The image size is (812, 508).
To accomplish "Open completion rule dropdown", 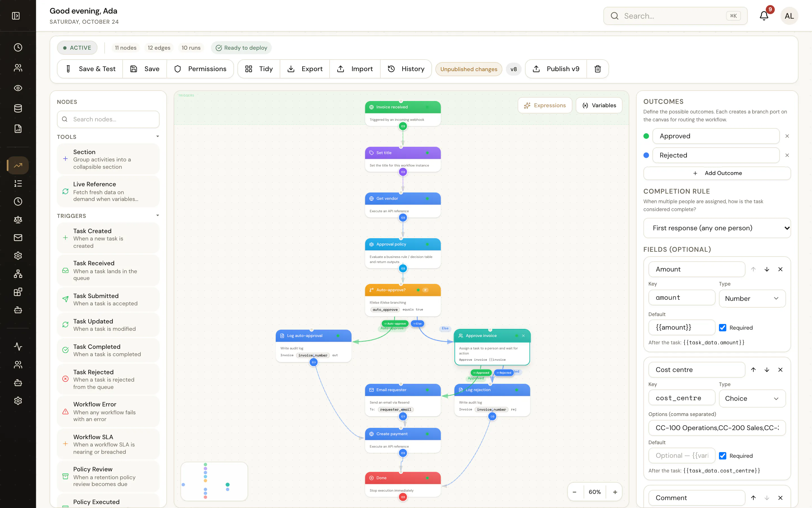I will coord(717,228).
